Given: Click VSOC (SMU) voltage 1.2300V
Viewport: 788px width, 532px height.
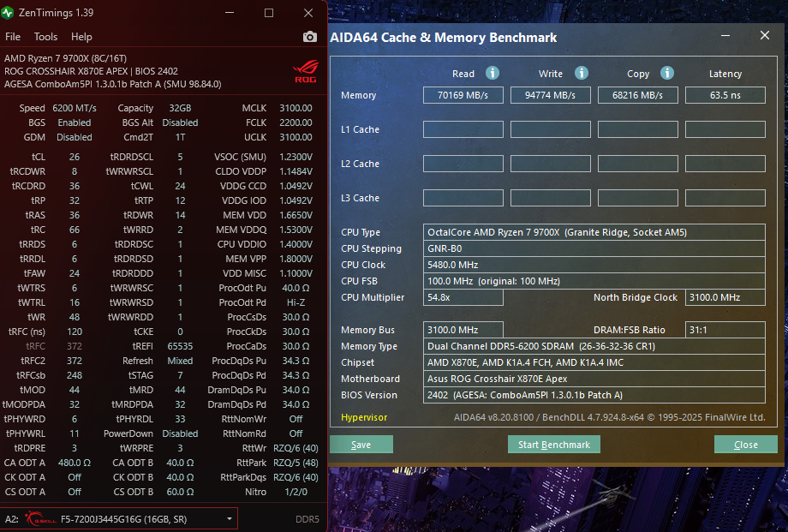Looking at the screenshot, I should (296, 157).
